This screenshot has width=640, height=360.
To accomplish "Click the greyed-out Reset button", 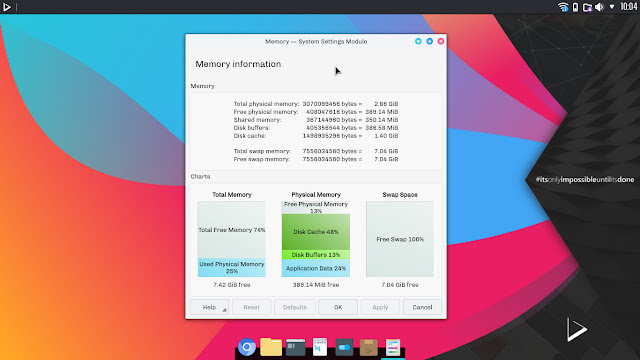I will point(251,307).
